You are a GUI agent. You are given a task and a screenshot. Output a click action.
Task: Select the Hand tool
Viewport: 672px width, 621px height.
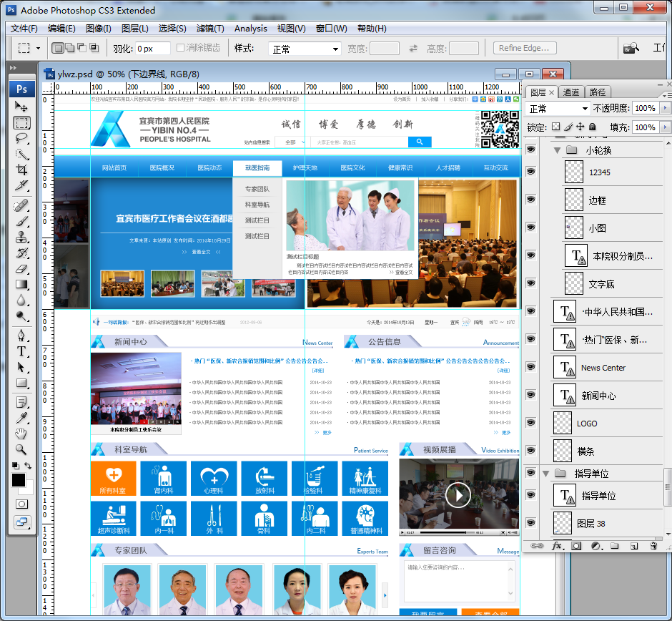[21, 434]
